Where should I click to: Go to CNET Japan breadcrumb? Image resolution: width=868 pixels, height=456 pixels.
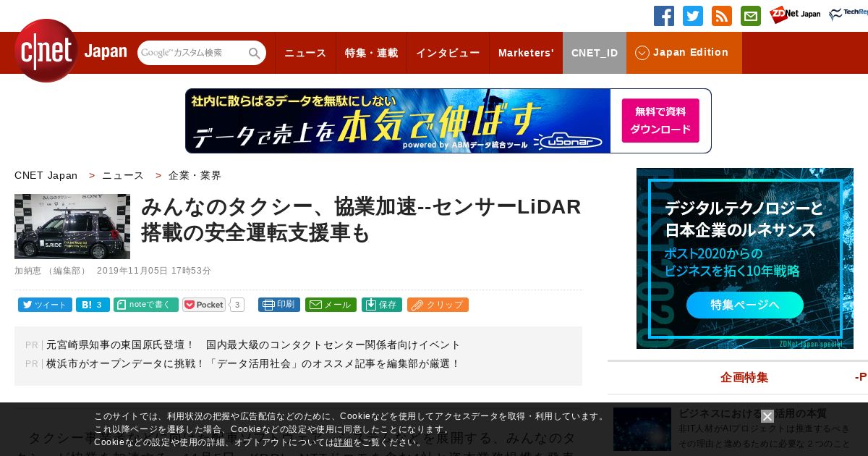point(46,175)
